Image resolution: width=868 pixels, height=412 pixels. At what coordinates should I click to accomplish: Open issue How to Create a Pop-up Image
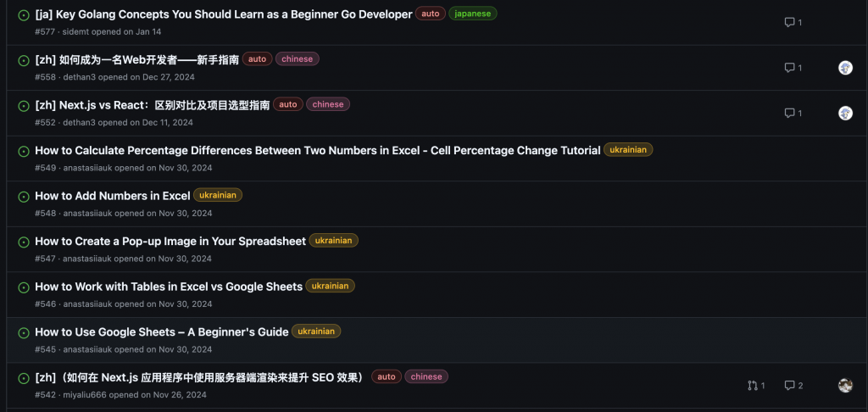click(x=170, y=241)
